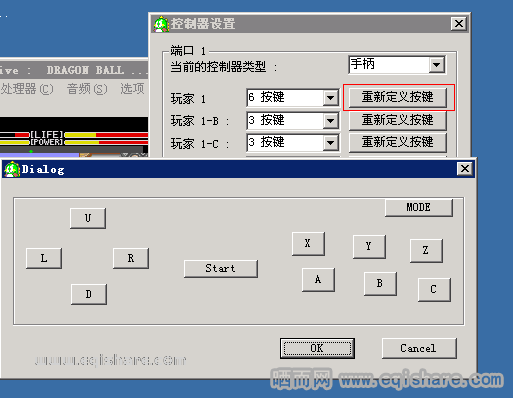The image size is (513, 398).
Task: Click the 控制器设置 title bar dragon icon
Action: (161, 24)
